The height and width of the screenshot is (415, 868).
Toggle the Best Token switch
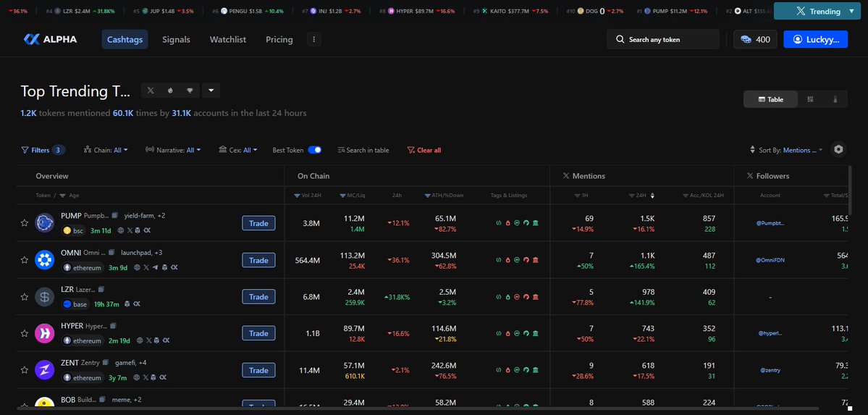tap(314, 150)
